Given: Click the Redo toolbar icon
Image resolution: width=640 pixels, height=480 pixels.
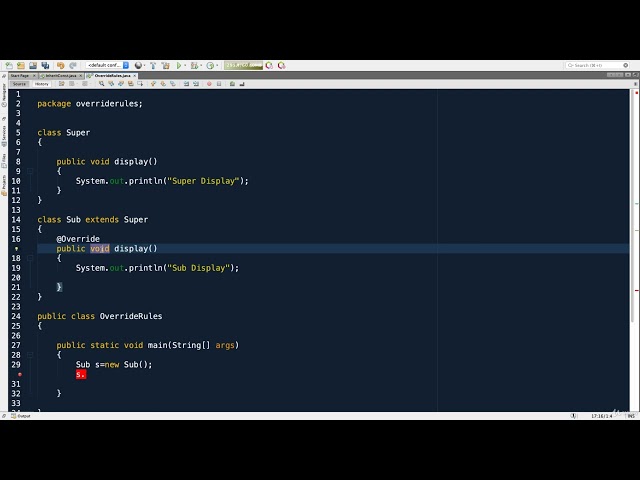Looking at the screenshot, I should (x=73, y=65).
